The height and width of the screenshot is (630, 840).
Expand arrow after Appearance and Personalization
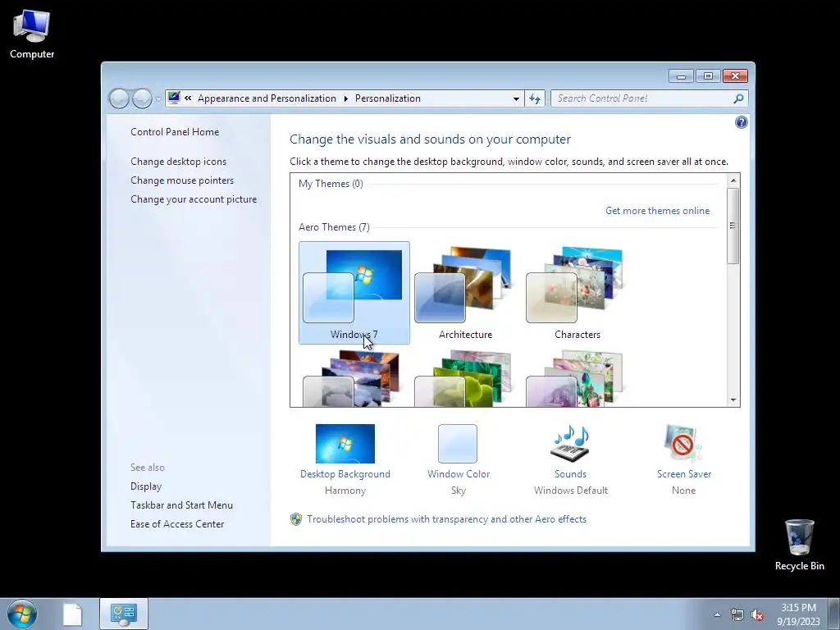pos(345,98)
